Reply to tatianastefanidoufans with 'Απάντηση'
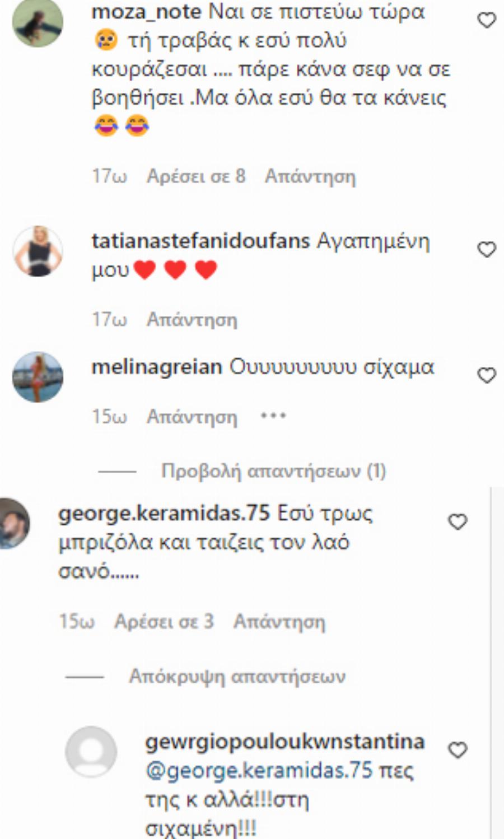 192,320
